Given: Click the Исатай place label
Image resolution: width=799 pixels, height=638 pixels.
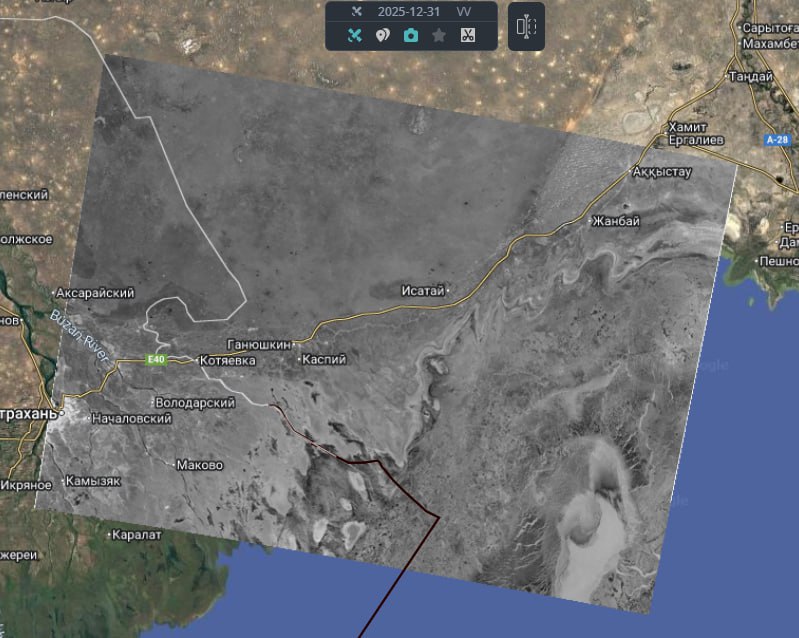Looking at the screenshot, I should pos(420,291).
